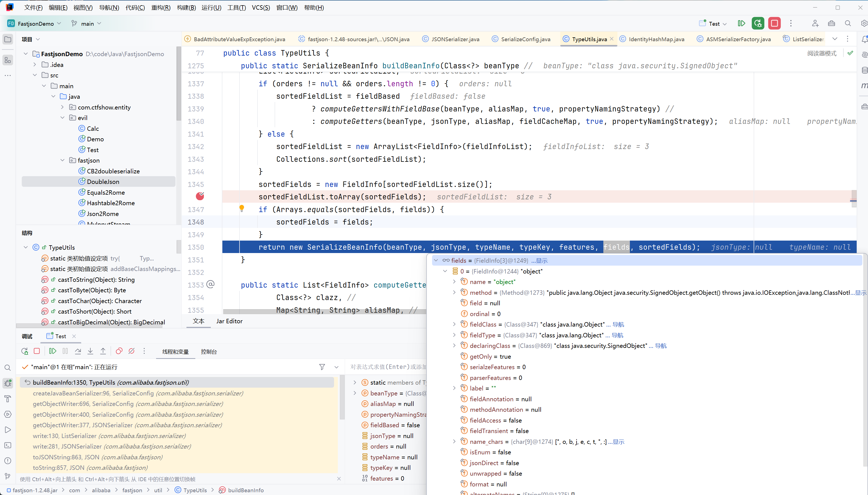The image size is (868, 495).
Task: Toggle Mute Breakpoints in the debug toolbar
Action: [x=131, y=351]
